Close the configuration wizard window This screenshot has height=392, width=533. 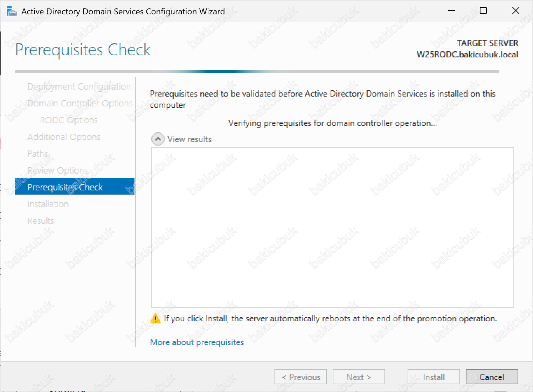pyautogui.click(x=515, y=11)
